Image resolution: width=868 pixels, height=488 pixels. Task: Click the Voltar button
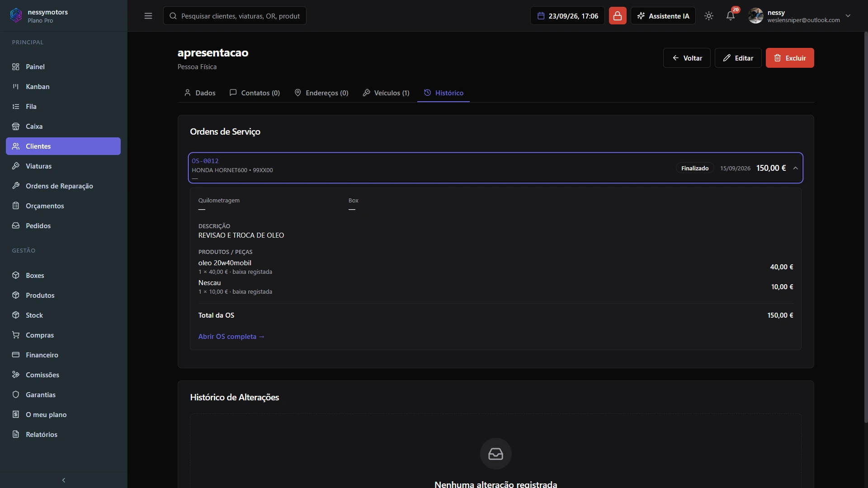pyautogui.click(x=687, y=58)
